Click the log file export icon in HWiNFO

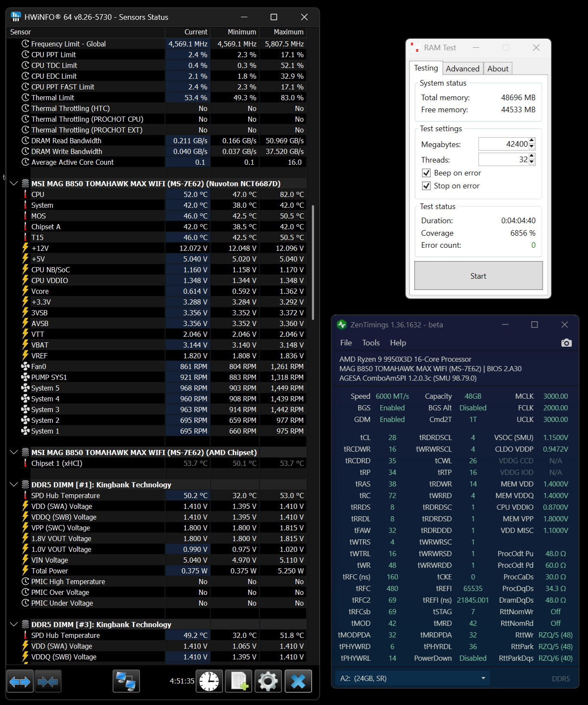[239, 681]
